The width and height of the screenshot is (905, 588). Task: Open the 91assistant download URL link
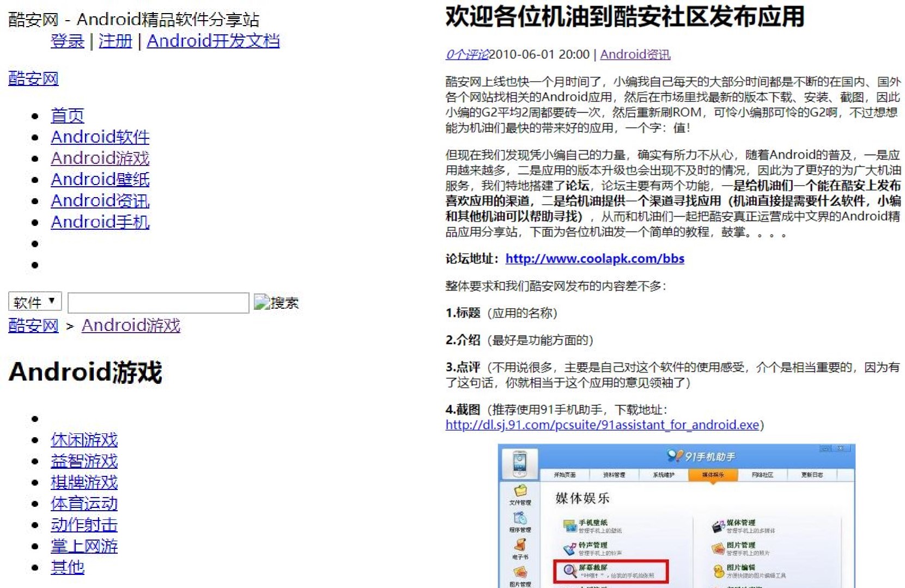(602, 425)
